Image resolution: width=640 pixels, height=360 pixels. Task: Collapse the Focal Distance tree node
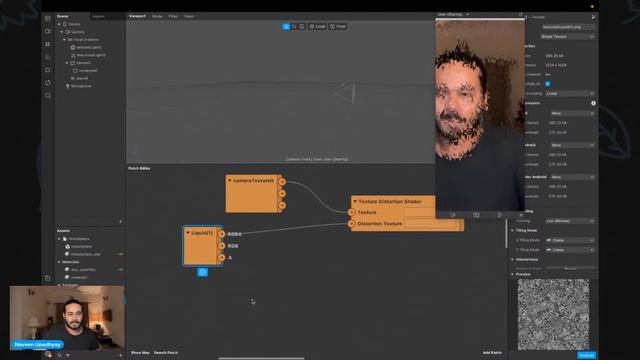click(64, 40)
